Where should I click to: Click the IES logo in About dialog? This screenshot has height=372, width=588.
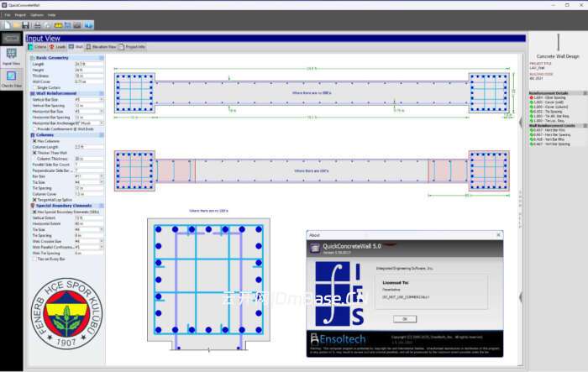(339, 294)
